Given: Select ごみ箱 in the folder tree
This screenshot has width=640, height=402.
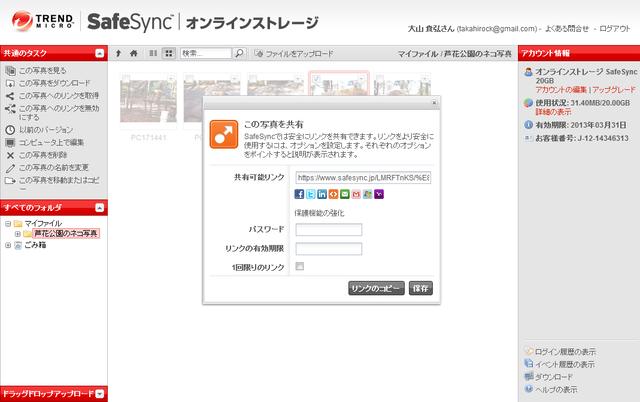Looking at the screenshot, I should coord(35,245).
